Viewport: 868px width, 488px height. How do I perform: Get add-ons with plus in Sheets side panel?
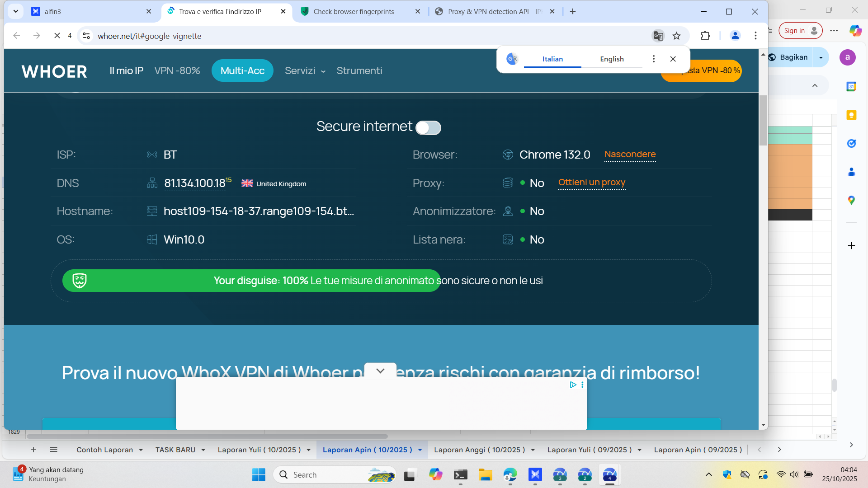[x=851, y=245]
